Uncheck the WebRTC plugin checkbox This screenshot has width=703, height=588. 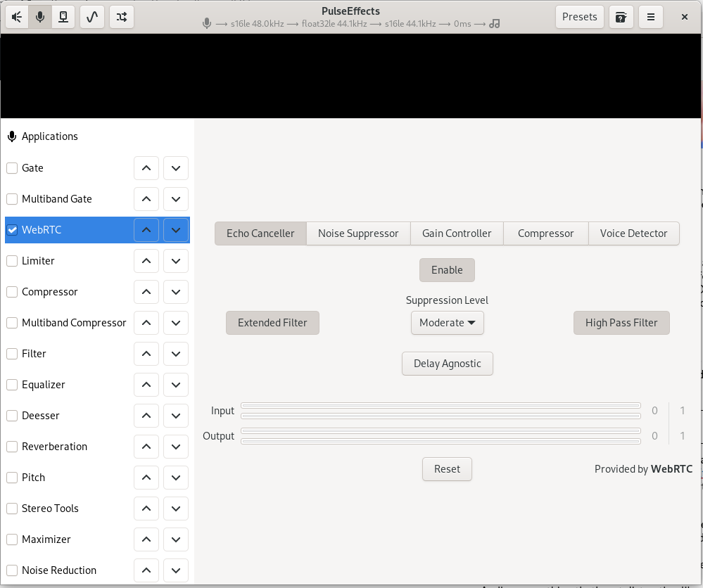click(x=12, y=230)
